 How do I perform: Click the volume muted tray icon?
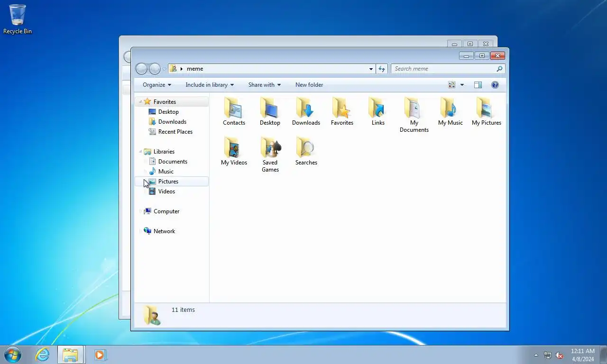[559, 355]
